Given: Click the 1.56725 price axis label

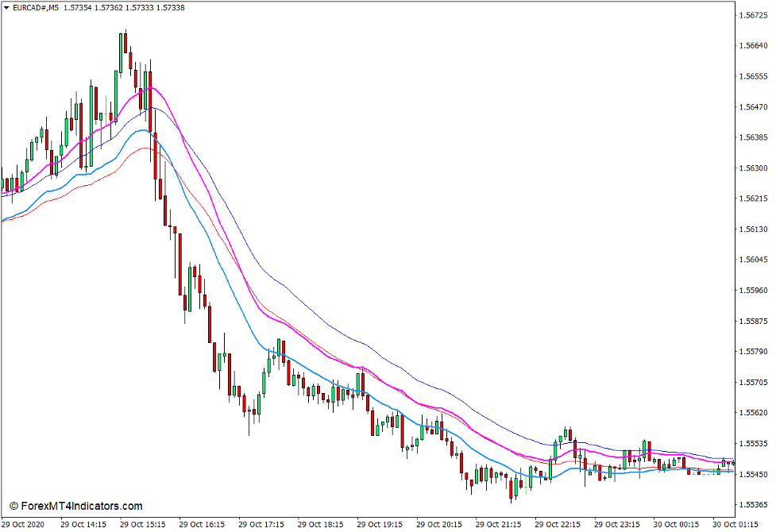Looking at the screenshot, I should tap(754, 15).
